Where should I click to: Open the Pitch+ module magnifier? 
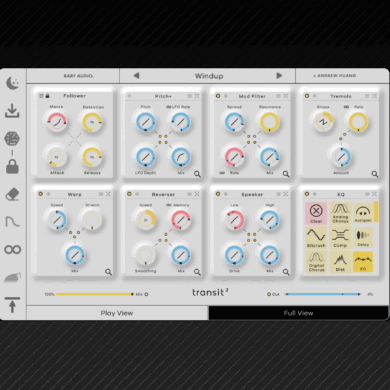(x=197, y=174)
